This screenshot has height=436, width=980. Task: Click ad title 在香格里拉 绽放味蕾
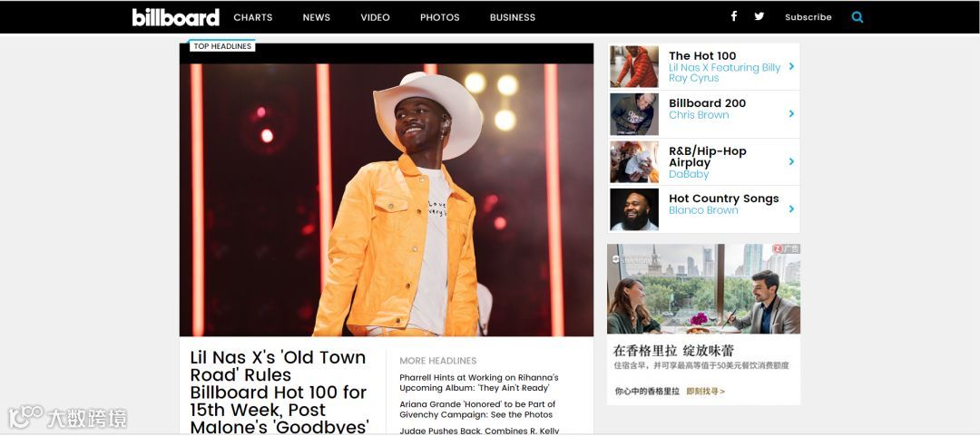click(x=673, y=350)
